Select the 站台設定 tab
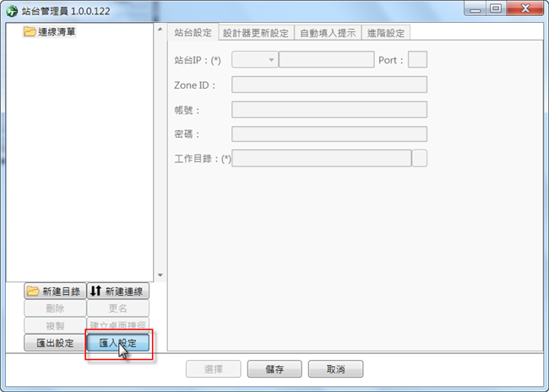Screen dimensions: 549x392 click(193, 33)
